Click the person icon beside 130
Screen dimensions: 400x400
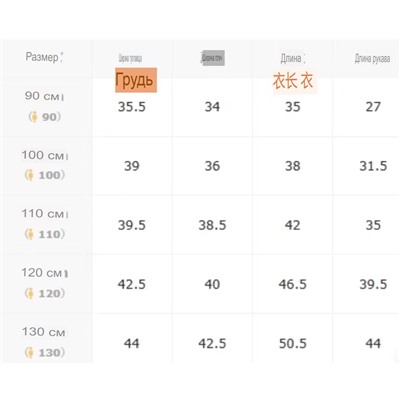(x=30, y=353)
